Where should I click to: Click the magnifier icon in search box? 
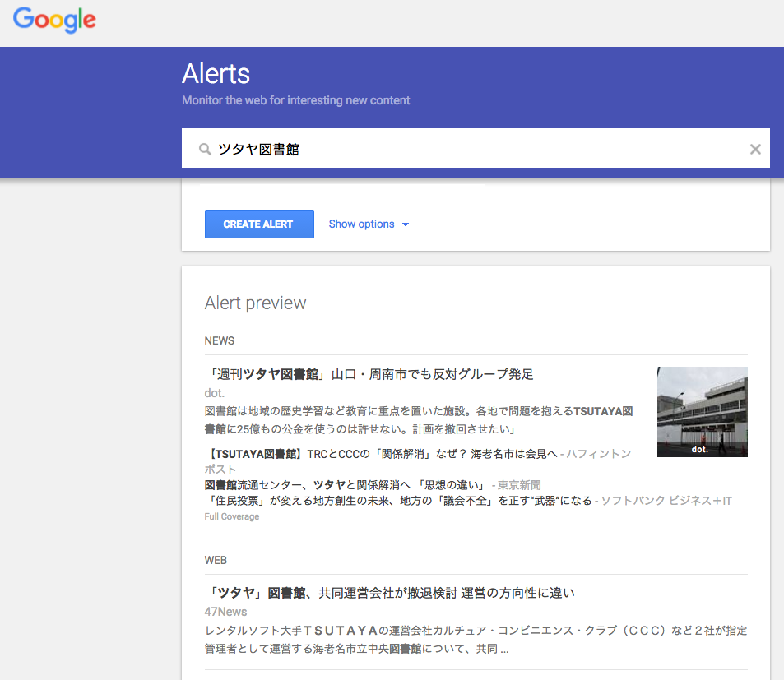tap(205, 149)
